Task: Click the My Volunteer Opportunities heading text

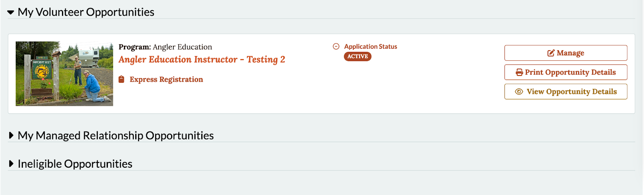Action: 86,12
